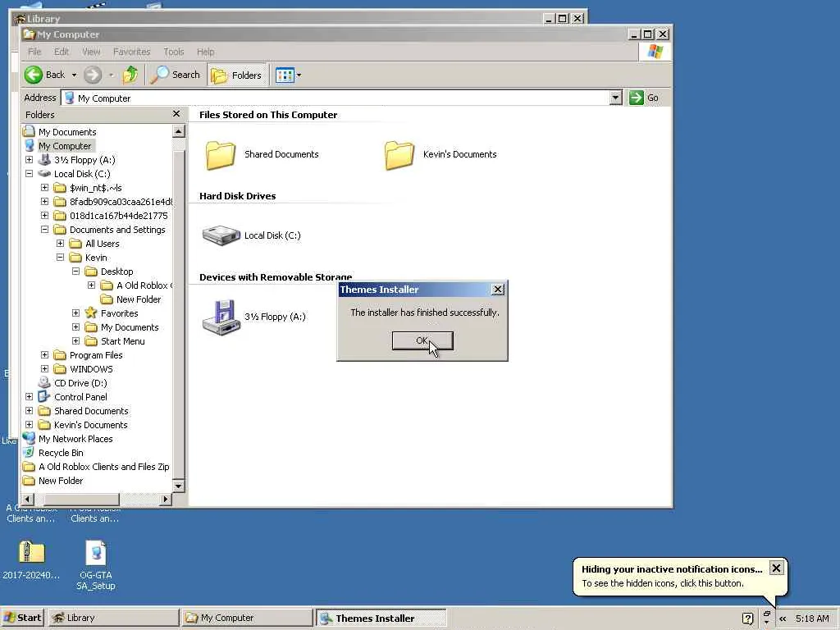Close the Folders pane
Image resolution: width=840 pixels, height=630 pixels.
click(176, 114)
